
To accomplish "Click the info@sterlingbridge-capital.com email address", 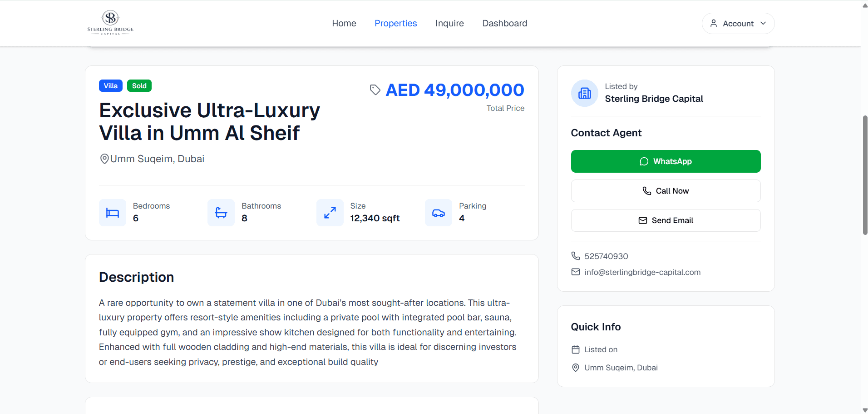I will click(642, 272).
